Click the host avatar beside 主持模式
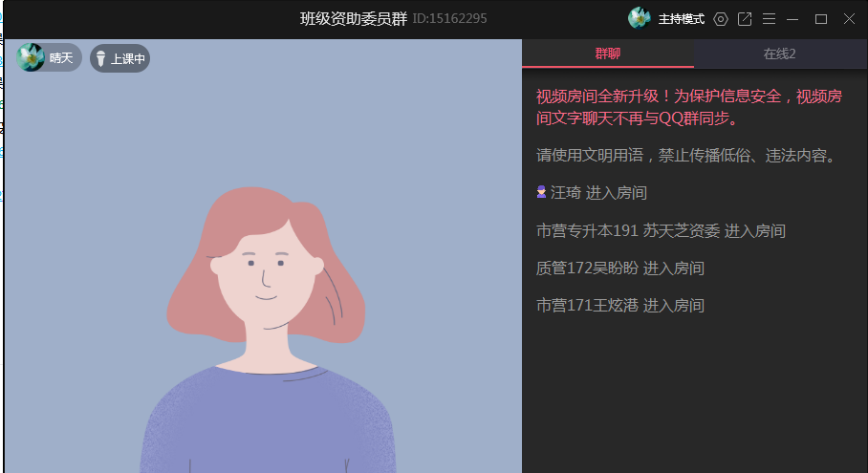The width and height of the screenshot is (868, 473). (x=640, y=18)
